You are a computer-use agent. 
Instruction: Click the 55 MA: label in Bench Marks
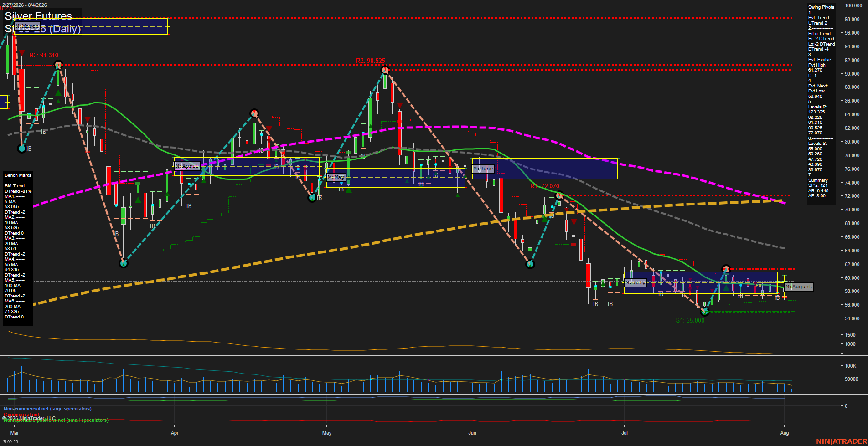point(11,265)
